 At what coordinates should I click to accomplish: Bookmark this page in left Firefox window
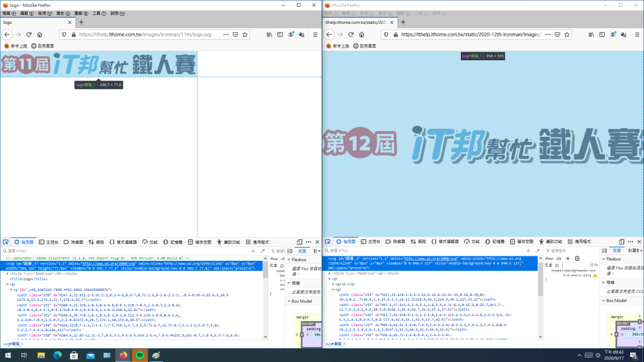click(x=245, y=35)
